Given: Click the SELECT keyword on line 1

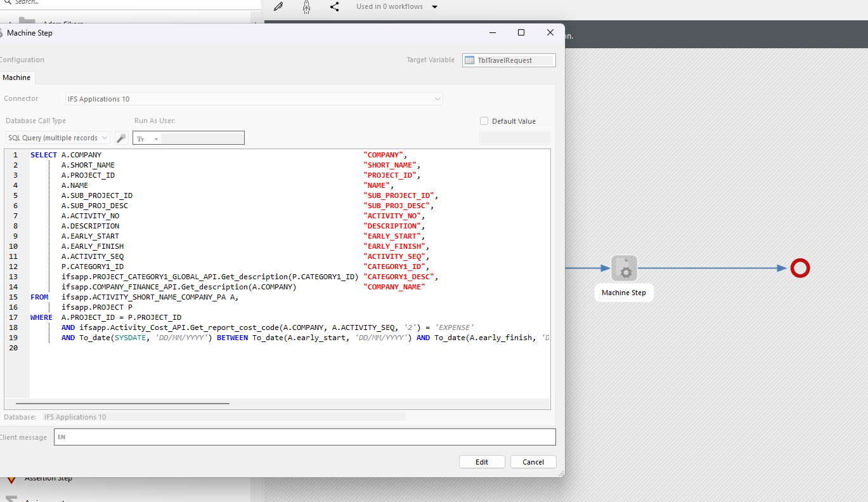Looking at the screenshot, I should click(x=44, y=155).
